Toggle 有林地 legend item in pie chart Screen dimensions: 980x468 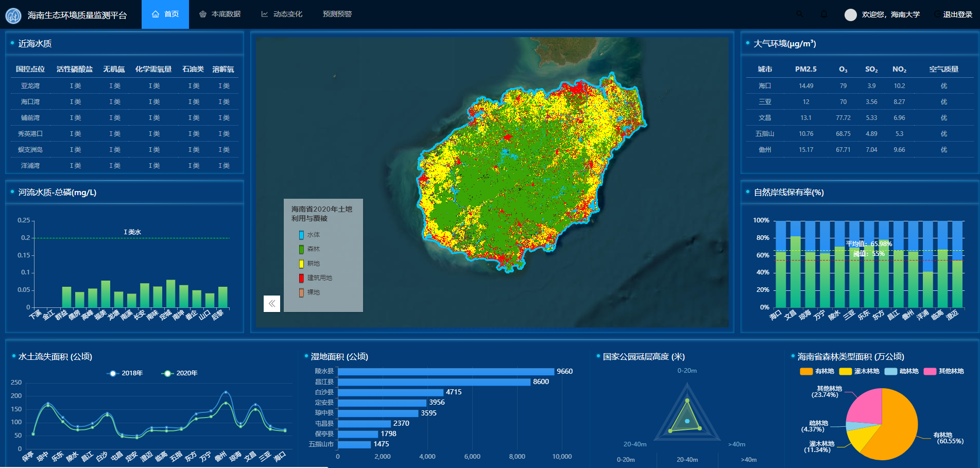coord(817,371)
